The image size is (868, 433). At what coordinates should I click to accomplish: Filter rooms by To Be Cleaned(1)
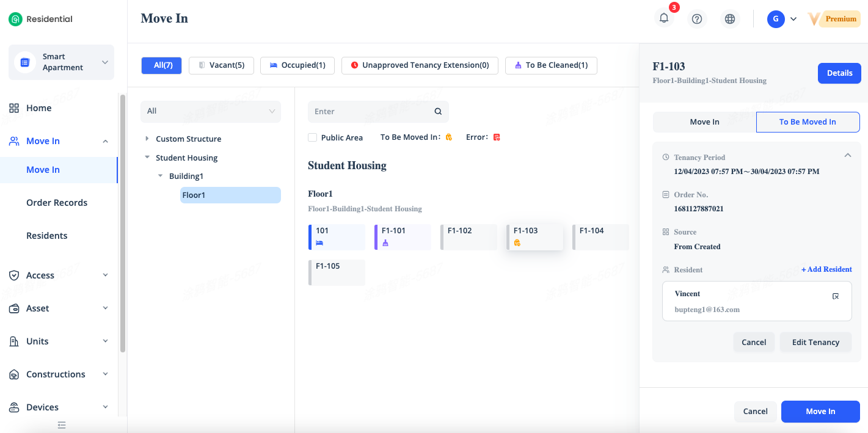pos(550,65)
